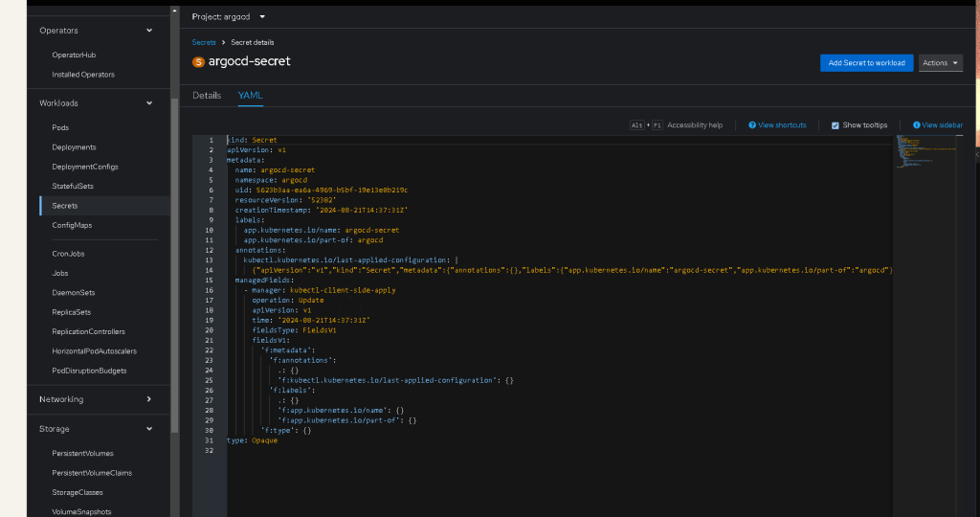Click the Secrets breadcrumb link
The width and height of the screenshot is (980, 517).
coord(204,42)
